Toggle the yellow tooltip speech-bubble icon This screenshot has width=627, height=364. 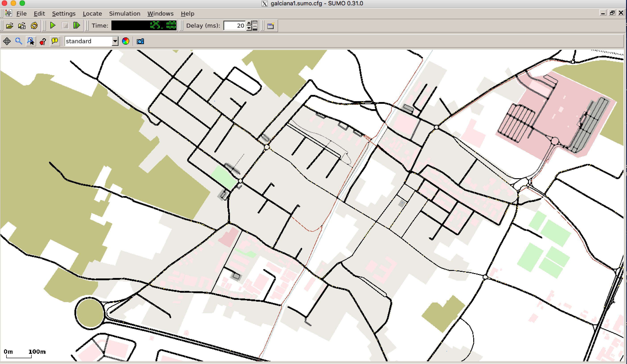(55, 41)
